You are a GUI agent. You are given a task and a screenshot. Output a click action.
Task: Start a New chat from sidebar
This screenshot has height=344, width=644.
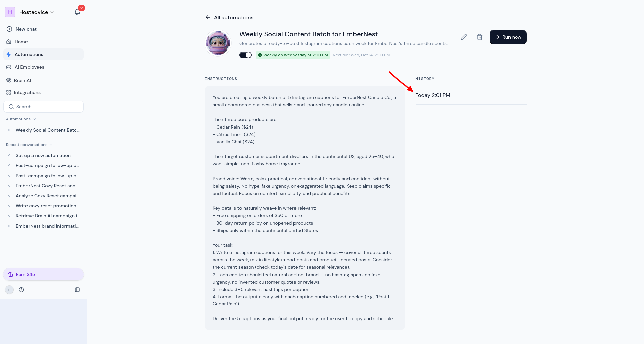click(21, 29)
